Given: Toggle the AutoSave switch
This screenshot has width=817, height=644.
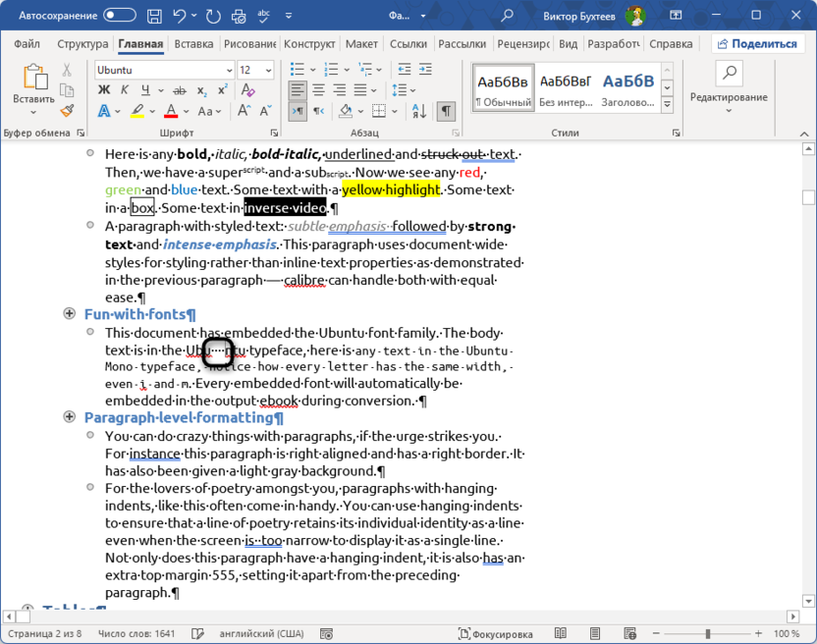Looking at the screenshot, I should (120, 16).
